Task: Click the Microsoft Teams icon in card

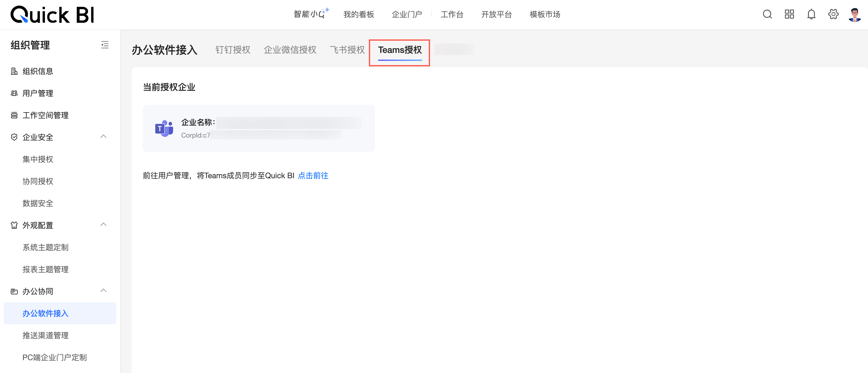Action: pyautogui.click(x=164, y=128)
